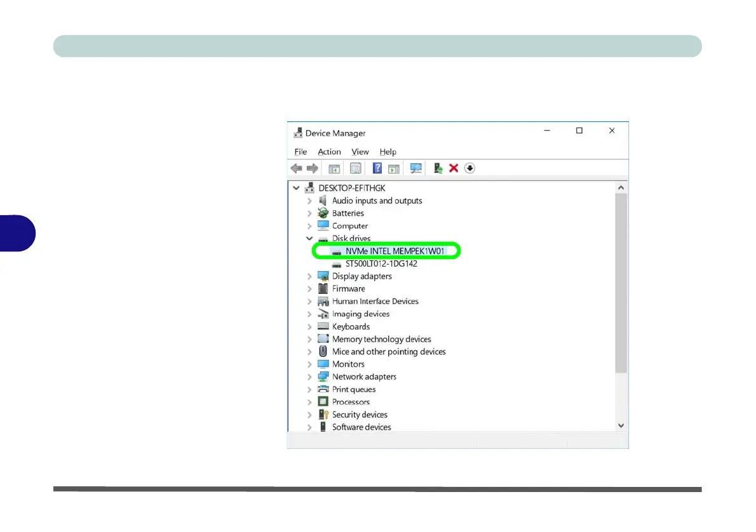Screen dimensions: 756x532
Task: Select the Print queues label
Action: coord(353,389)
